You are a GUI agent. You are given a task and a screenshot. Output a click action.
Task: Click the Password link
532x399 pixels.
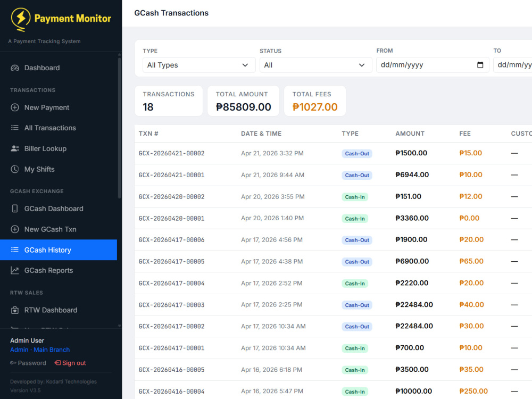[28, 363]
